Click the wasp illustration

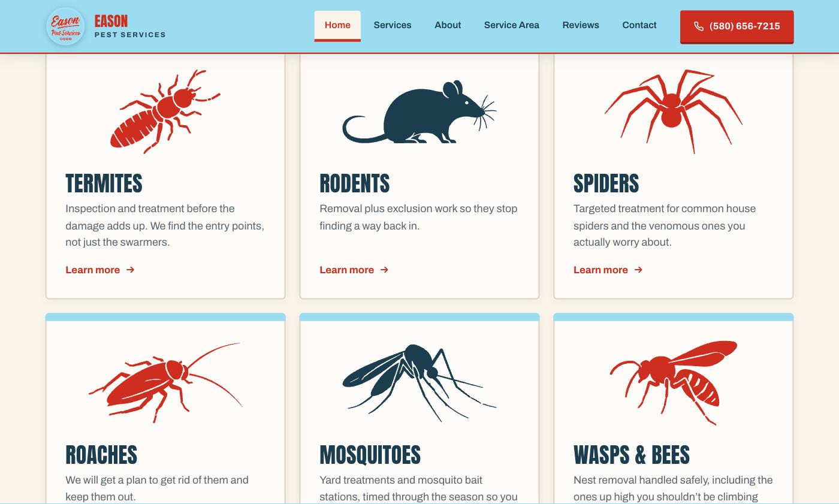pyautogui.click(x=674, y=383)
